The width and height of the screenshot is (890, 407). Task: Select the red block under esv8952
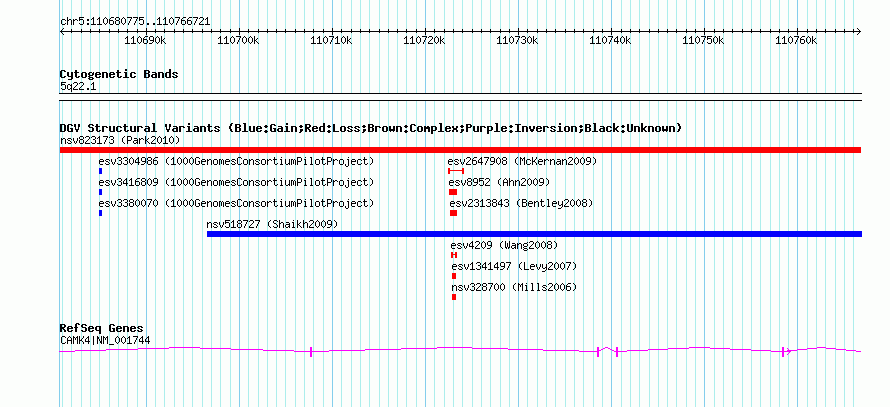[x=453, y=192]
